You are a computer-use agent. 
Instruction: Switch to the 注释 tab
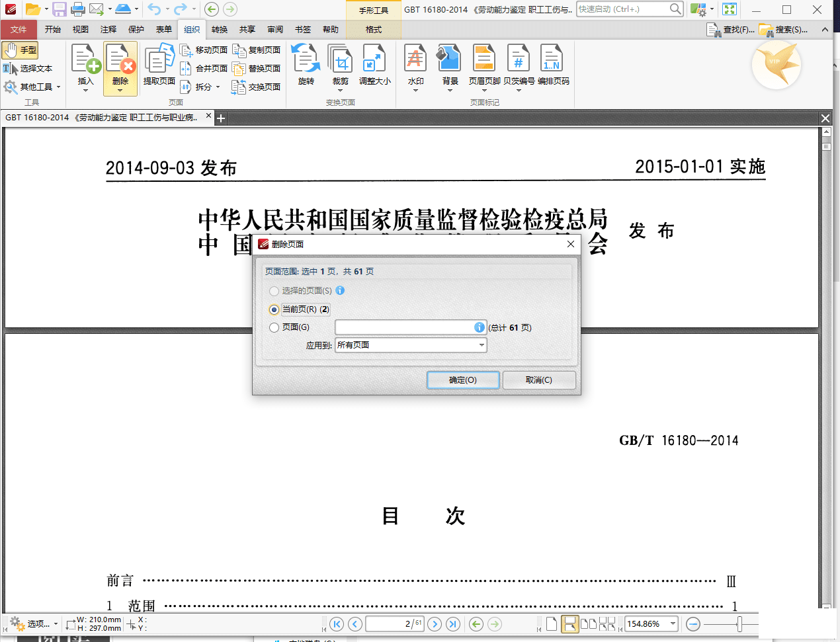coord(108,30)
